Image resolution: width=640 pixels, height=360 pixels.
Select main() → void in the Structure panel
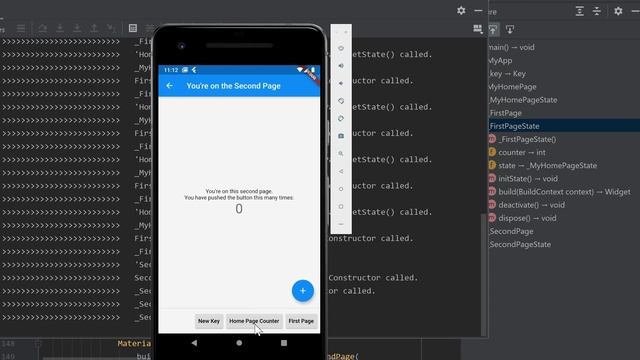(511, 47)
